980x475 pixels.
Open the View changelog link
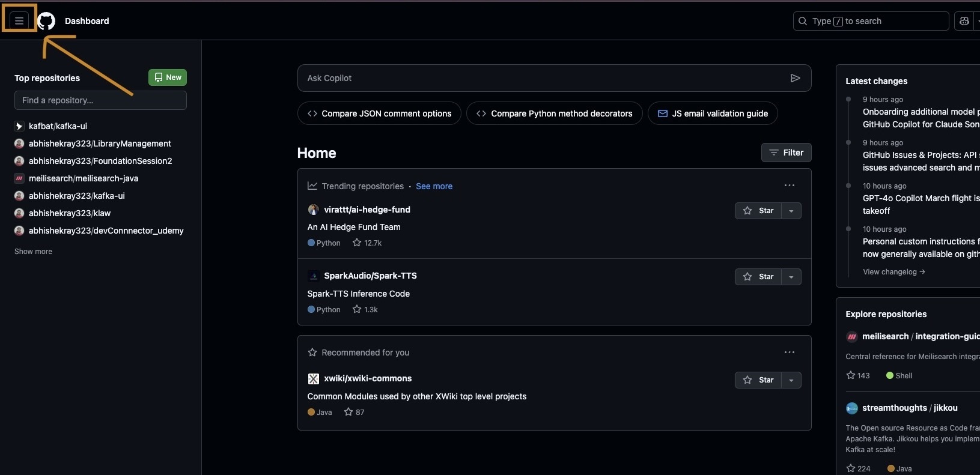[893, 272]
